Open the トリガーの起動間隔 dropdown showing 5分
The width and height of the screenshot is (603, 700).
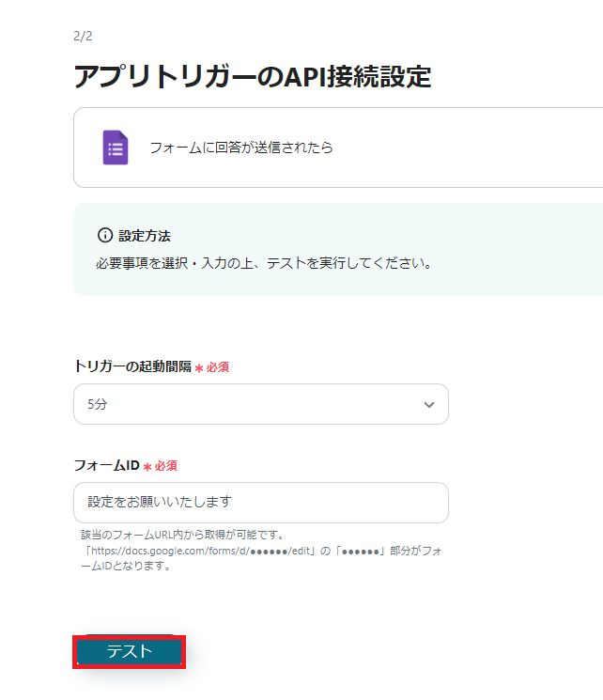pos(261,404)
